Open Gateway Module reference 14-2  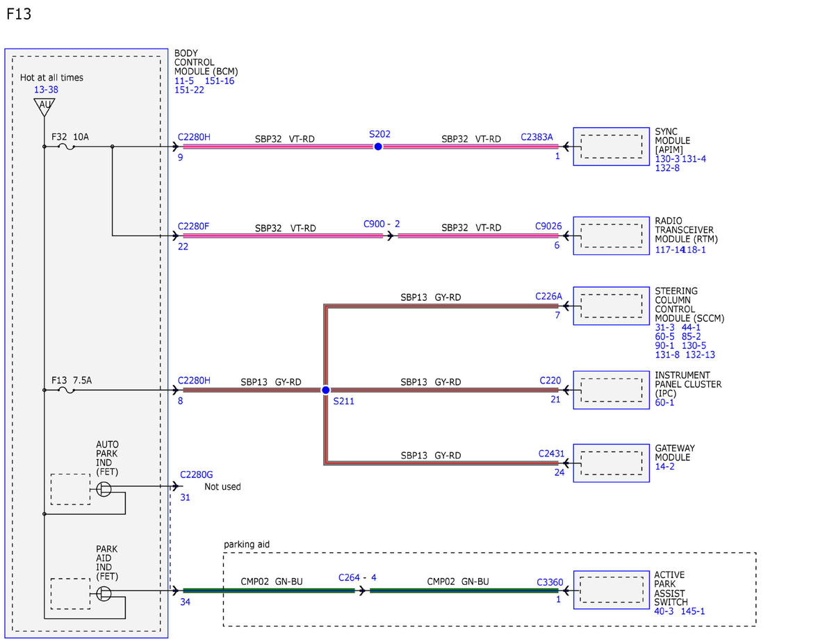point(664,466)
